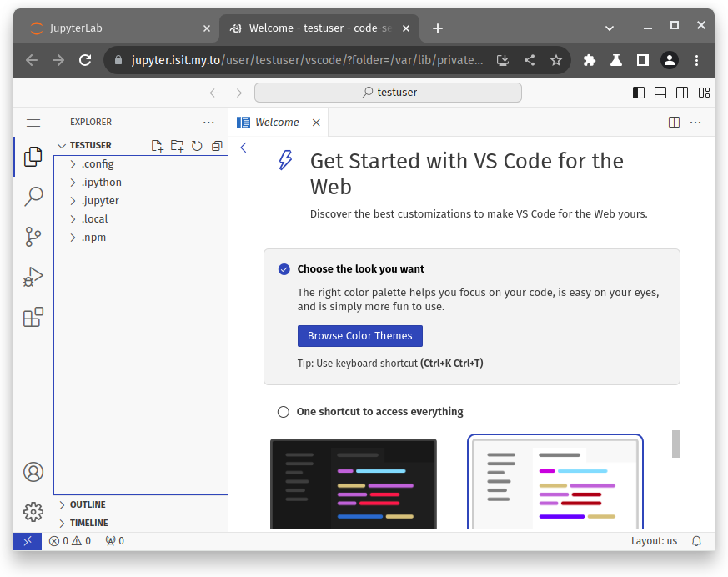Expand the OUTLINE section
Viewport: 728px width, 577px height.
coord(88,504)
